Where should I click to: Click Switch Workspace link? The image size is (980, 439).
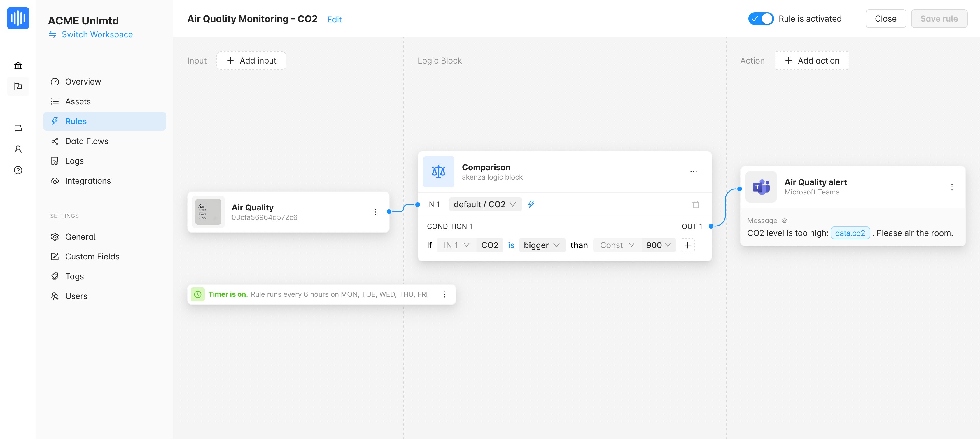97,35
